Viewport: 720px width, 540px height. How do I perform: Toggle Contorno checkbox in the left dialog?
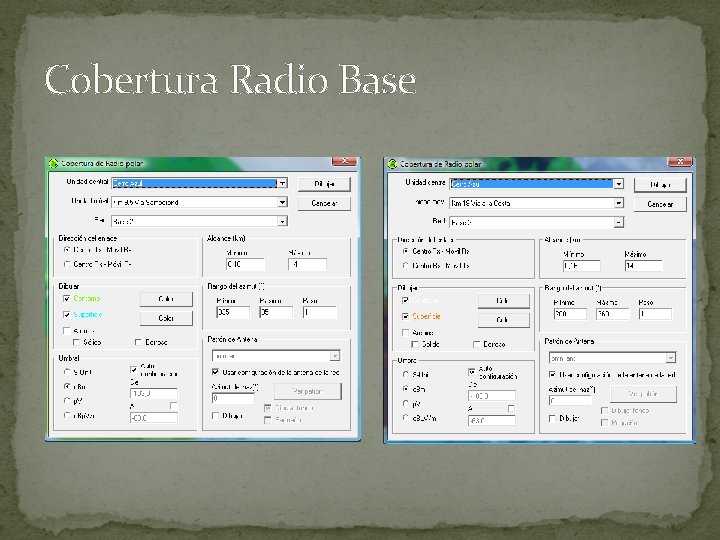point(67,298)
